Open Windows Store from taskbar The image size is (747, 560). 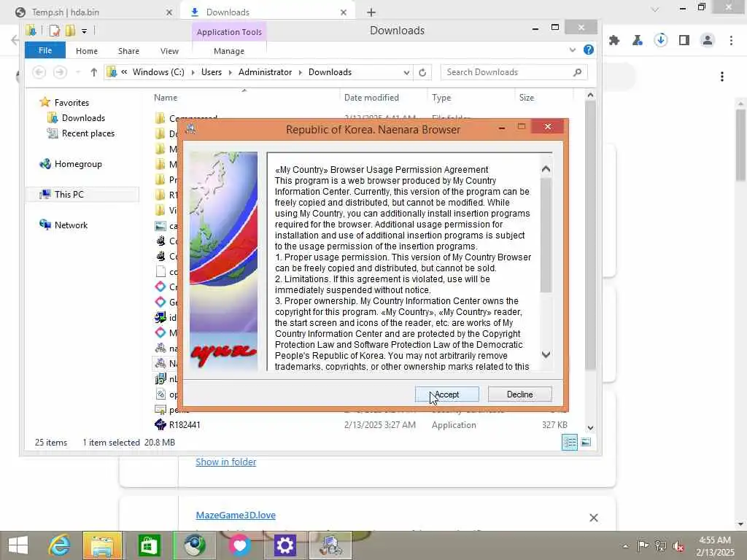(149, 545)
